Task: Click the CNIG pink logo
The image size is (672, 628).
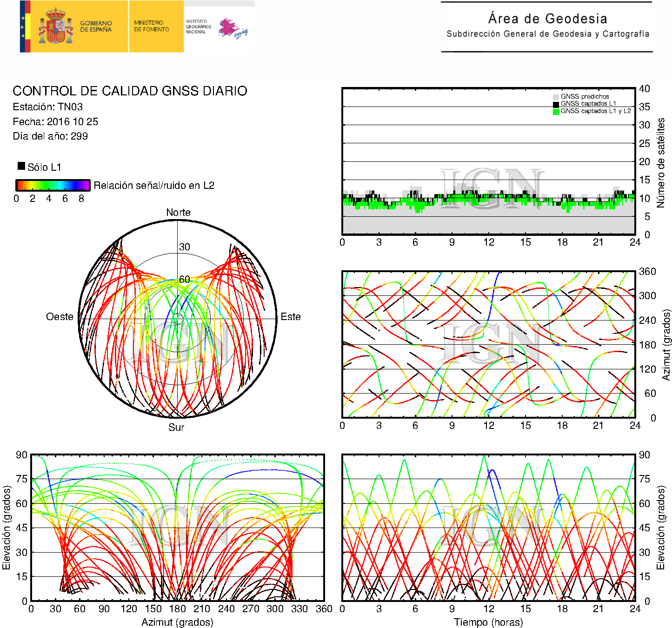Action: pos(233,28)
